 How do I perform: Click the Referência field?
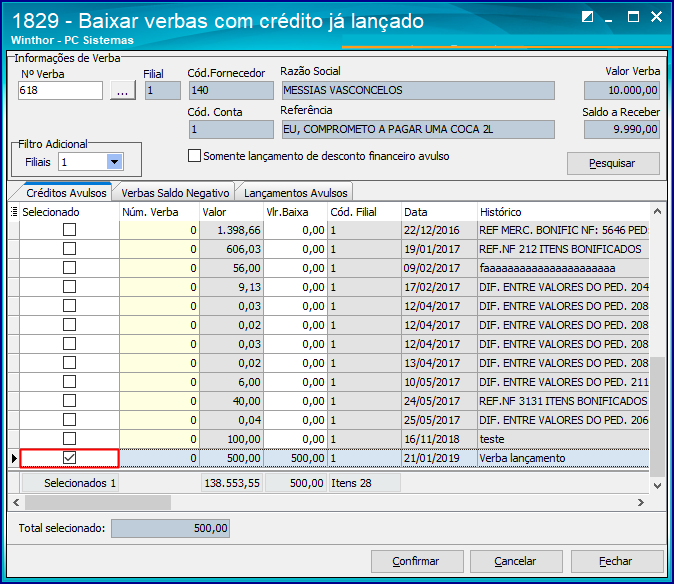pyautogui.click(x=418, y=129)
